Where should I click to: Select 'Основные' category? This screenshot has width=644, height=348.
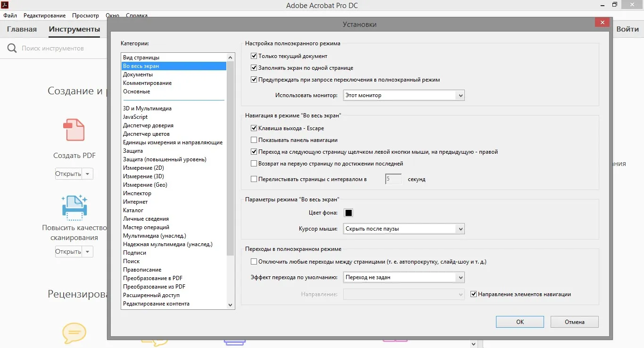[174, 91]
